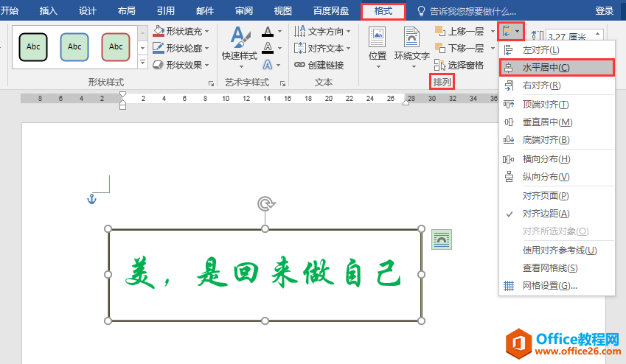Screen dimensions: 626x364
Task: Switch to the Insert (插入) tab
Action: click(x=49, y=11)
